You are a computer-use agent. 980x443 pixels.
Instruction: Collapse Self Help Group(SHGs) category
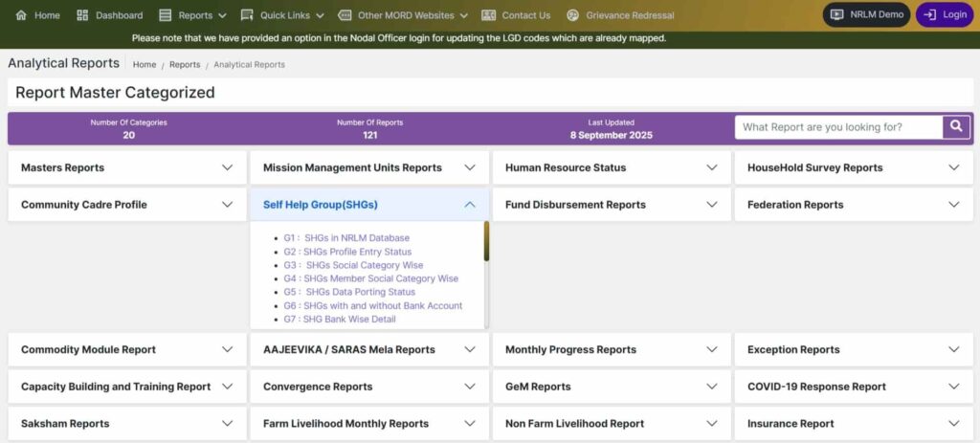(369, 205)
